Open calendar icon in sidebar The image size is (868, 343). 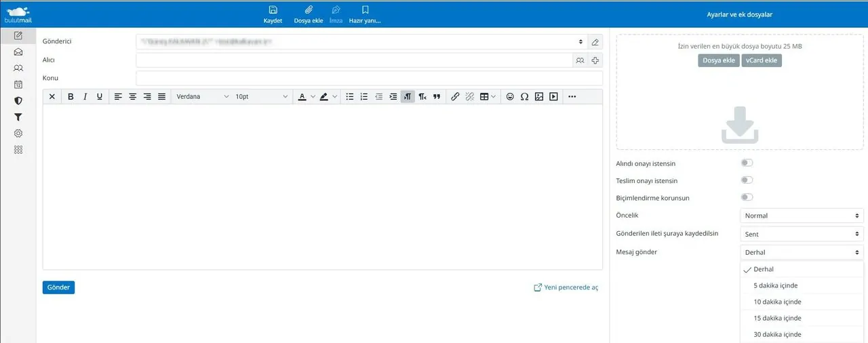click(x=18, y=84)
